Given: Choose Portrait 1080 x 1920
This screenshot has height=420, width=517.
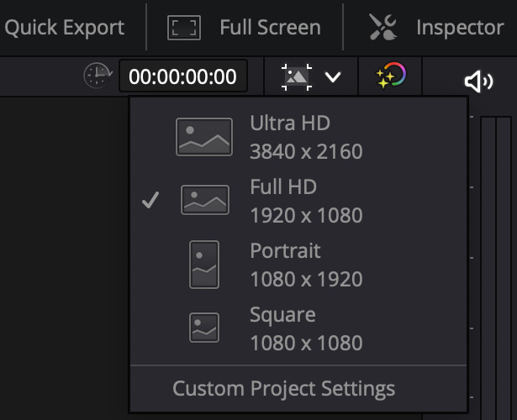Looking at the screenshot, I should pos(298,265).
